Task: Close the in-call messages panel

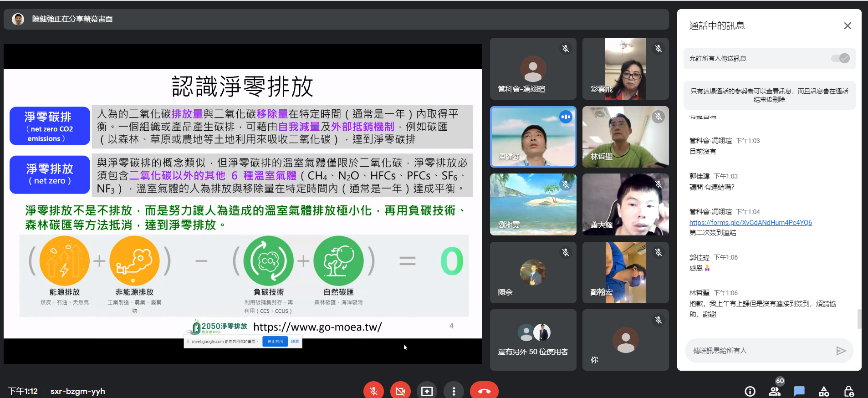Action: [847, 26]
